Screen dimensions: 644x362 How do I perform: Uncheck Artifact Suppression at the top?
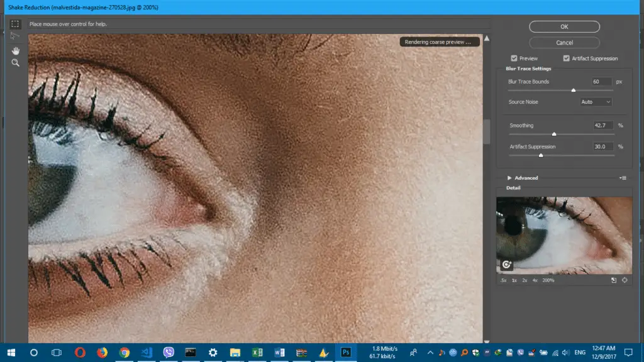pos(566,58)
